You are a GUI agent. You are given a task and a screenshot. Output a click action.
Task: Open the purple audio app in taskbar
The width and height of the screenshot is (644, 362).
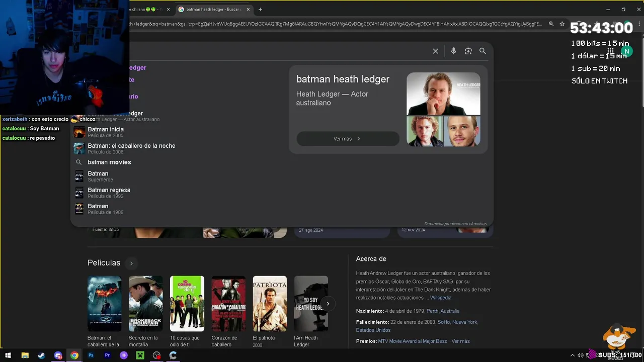pyautogui.click(x=124, y=355)
